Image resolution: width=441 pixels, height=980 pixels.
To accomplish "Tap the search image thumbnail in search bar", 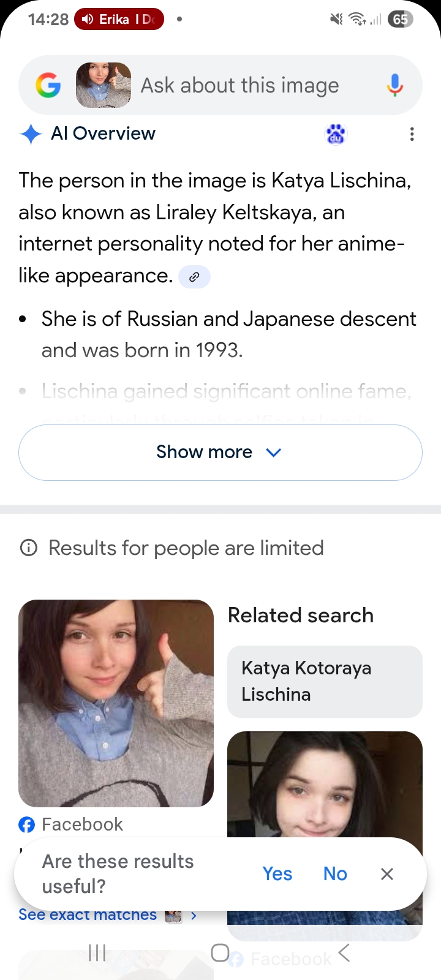I will pos(103,85).
